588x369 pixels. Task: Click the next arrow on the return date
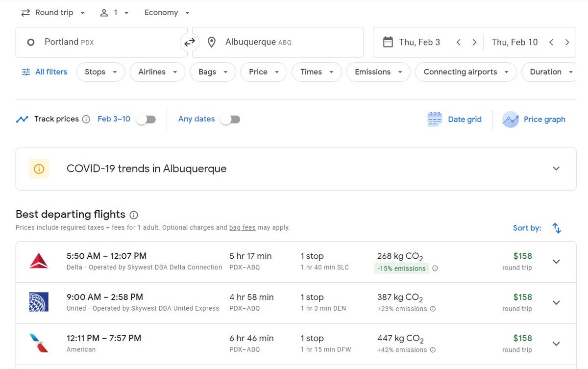567,42
